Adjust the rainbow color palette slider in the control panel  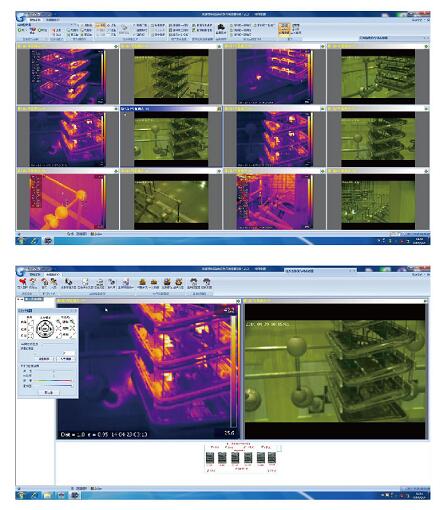(53, 381)
